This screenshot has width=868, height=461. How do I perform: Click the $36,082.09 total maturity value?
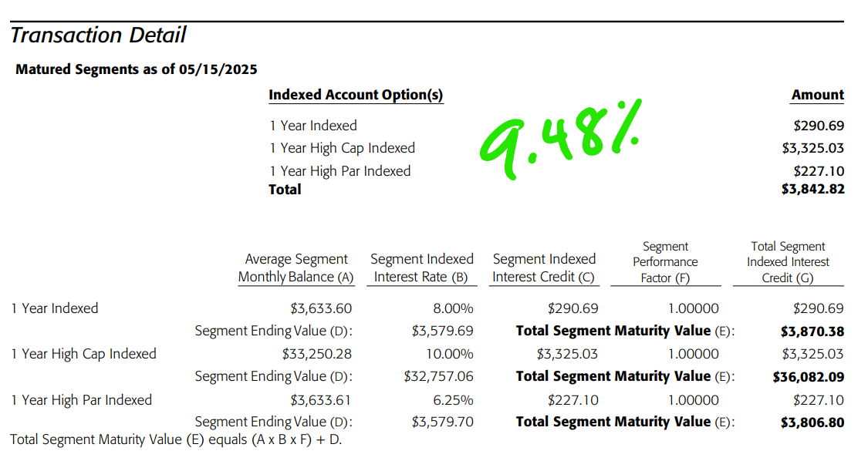click(x=809, y=378)
